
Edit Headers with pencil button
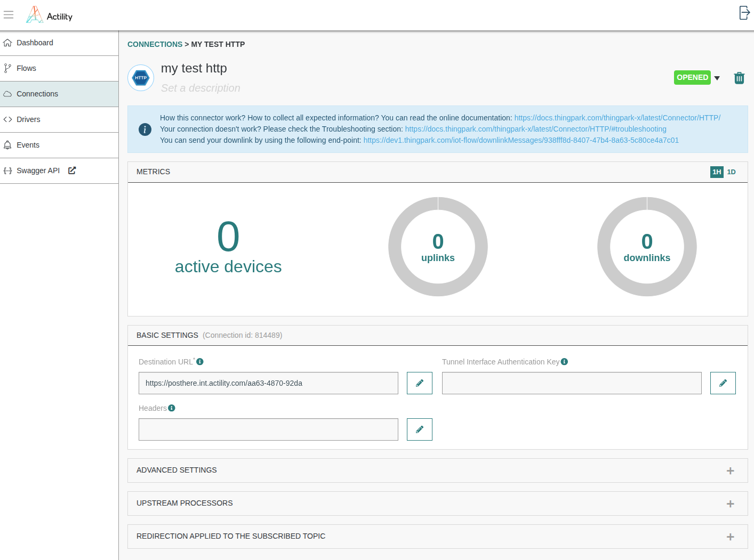tap(420, 429)
